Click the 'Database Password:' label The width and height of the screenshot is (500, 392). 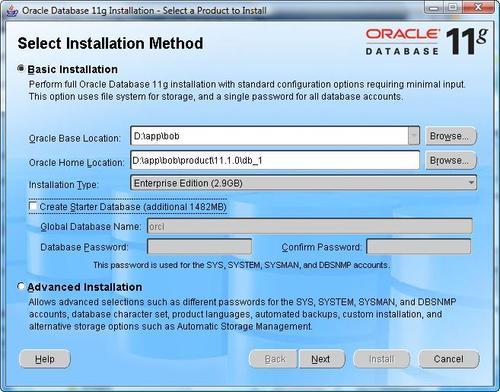tap(84, 247)
